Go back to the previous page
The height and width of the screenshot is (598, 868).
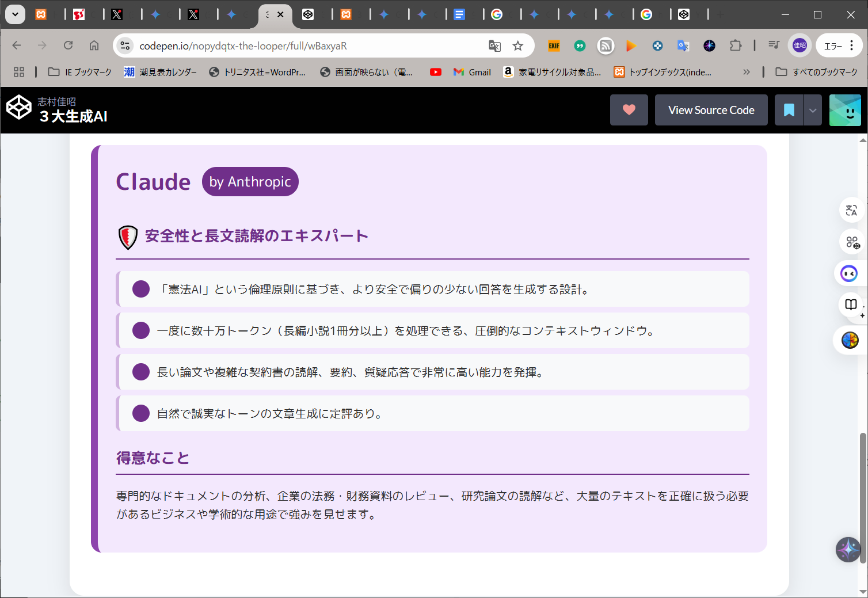coord(17,45)
